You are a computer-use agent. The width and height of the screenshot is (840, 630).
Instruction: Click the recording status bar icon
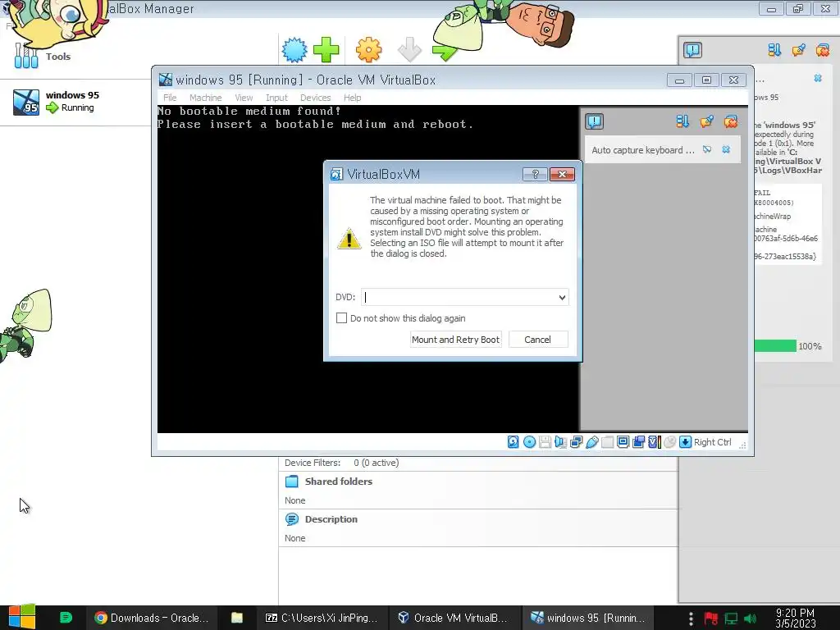pos(638,442)
